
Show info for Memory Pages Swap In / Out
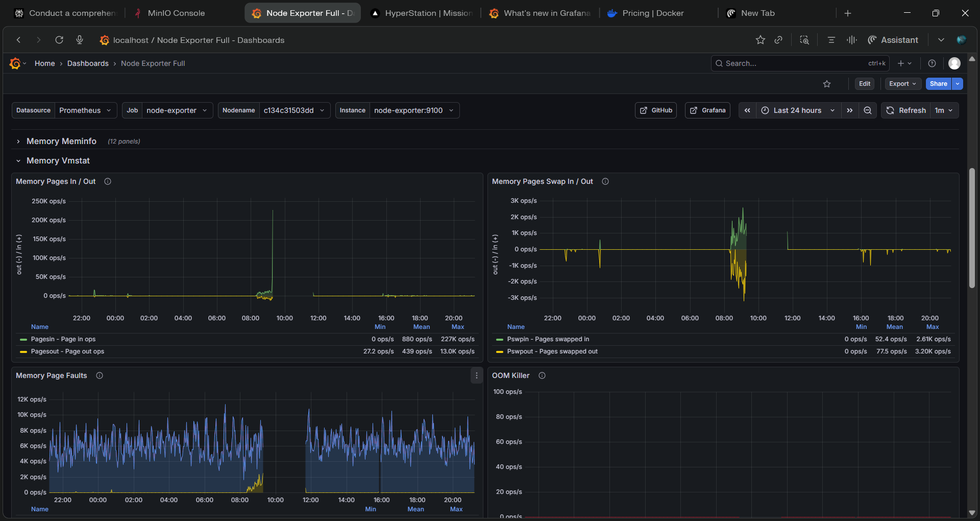point(605,181)
